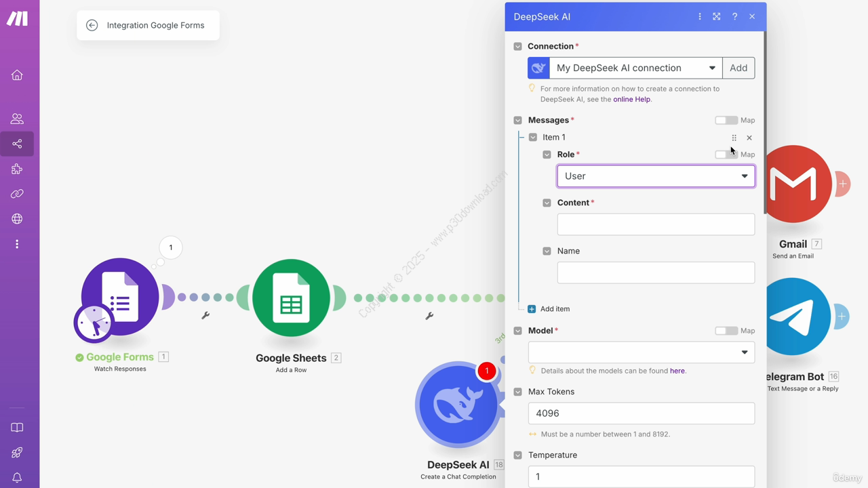Open the Templates puzzle icon in the sidebar
This screenshot has width=868, height=488.
17,169
